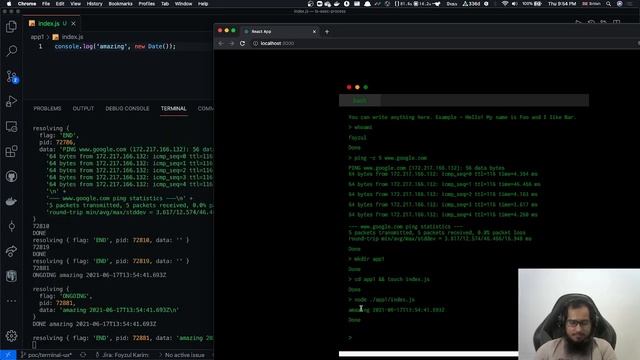Image resolution: width=640 pixels, height=360 pixels.
Task: Click No active issue status item
Action: 182,355
